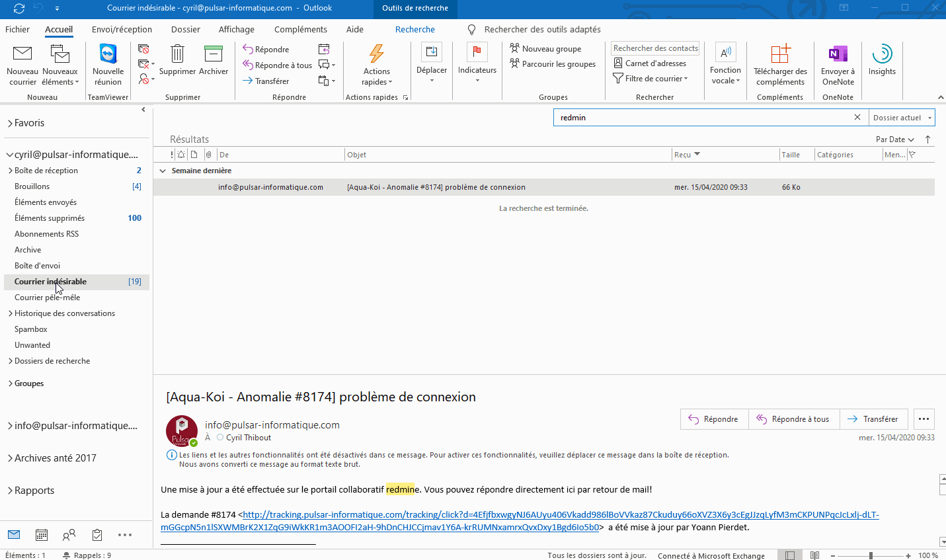
Task: Open Actions rapides gallery
Action: (377, 65)
